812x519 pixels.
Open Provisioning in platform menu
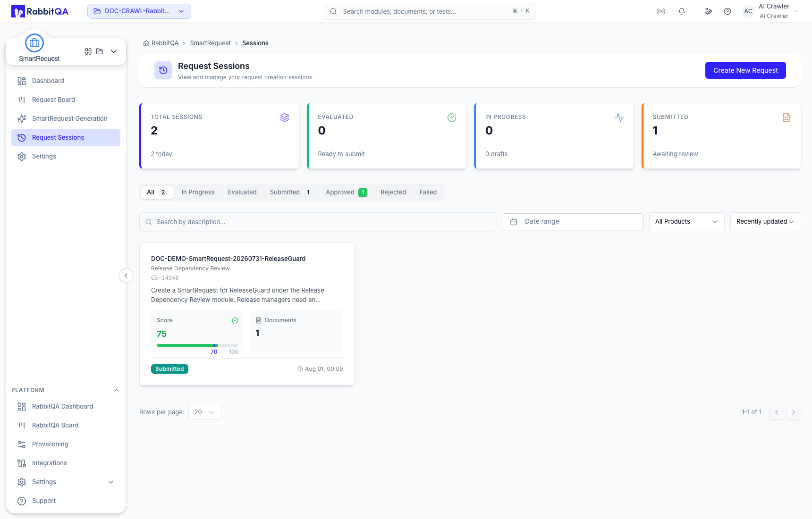point(66,444)
